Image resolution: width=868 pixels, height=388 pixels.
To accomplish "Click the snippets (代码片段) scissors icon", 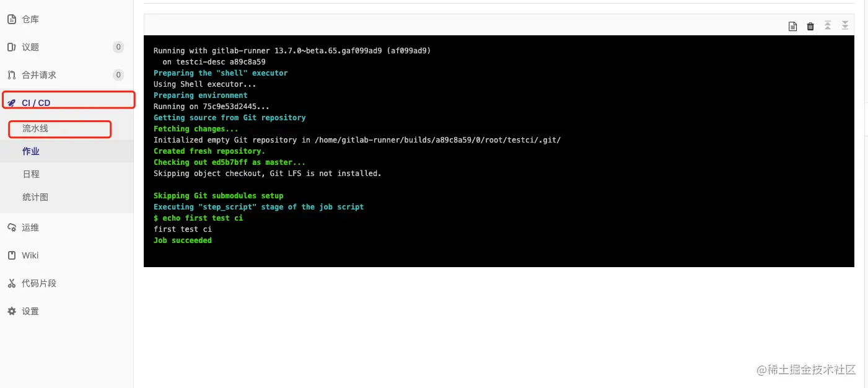I will 11,283.
